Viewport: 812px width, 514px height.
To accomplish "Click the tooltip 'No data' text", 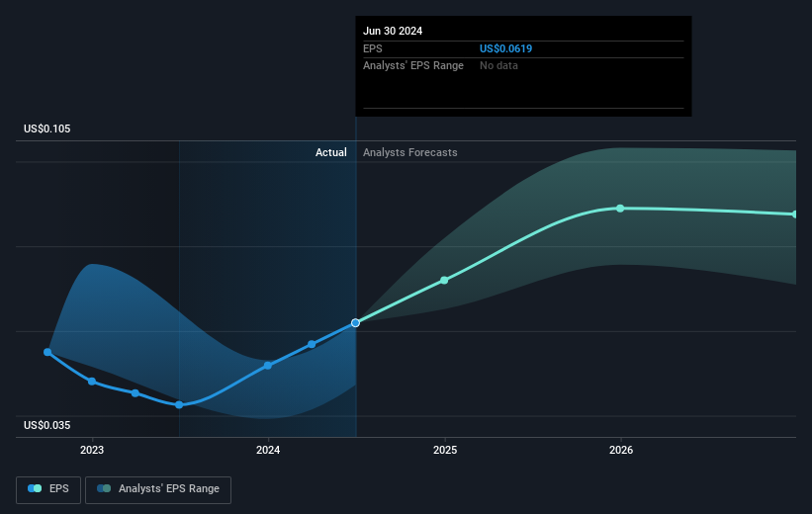I will click(498, 66).
